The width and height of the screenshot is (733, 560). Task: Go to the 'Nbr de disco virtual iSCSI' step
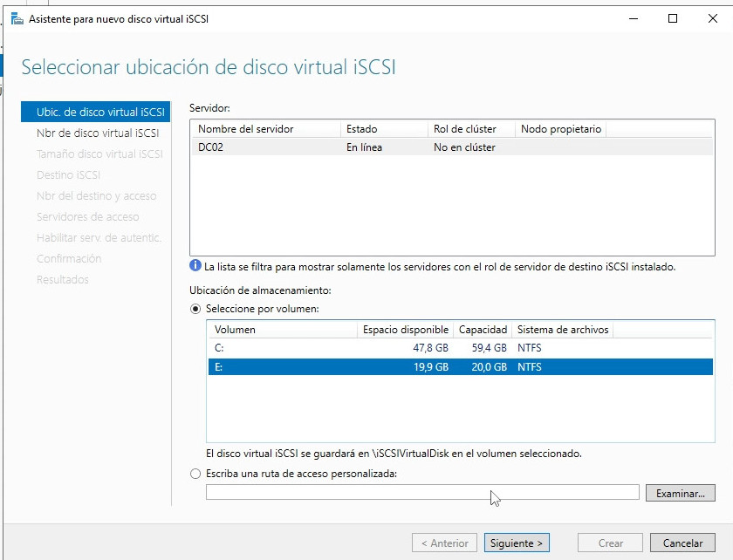97,133
